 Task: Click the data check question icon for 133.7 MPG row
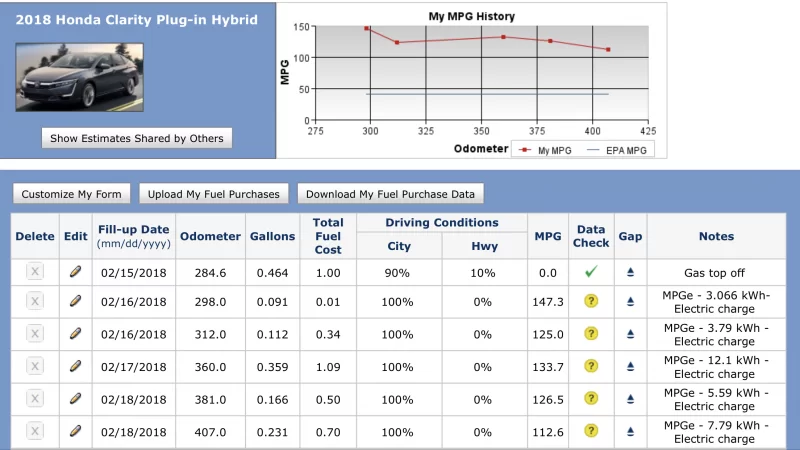click(x=591, y=366)
